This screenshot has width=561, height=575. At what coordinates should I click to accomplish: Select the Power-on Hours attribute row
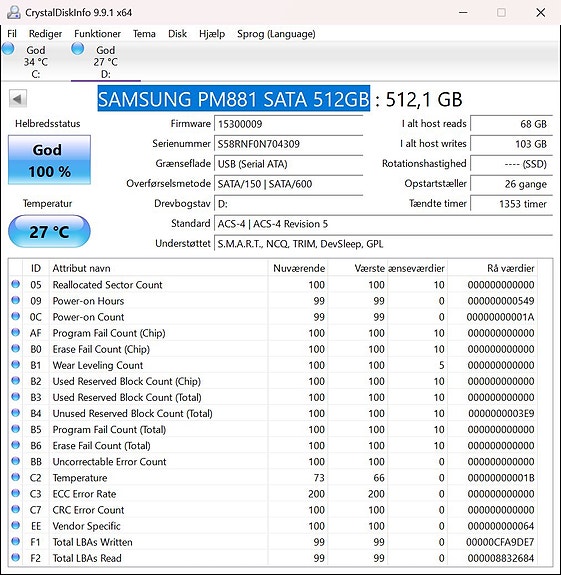coord(273,301)
